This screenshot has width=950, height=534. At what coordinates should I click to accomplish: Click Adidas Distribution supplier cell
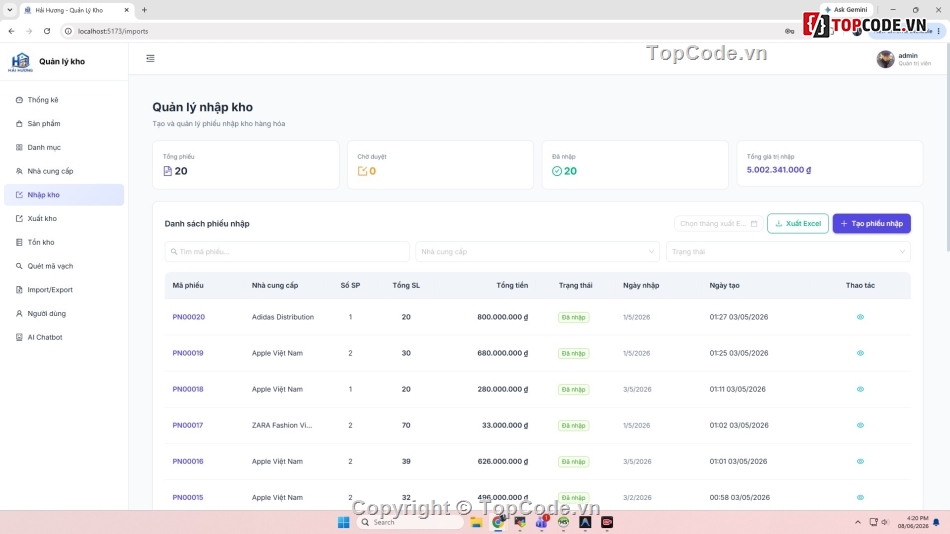click(x=283, y=317)
